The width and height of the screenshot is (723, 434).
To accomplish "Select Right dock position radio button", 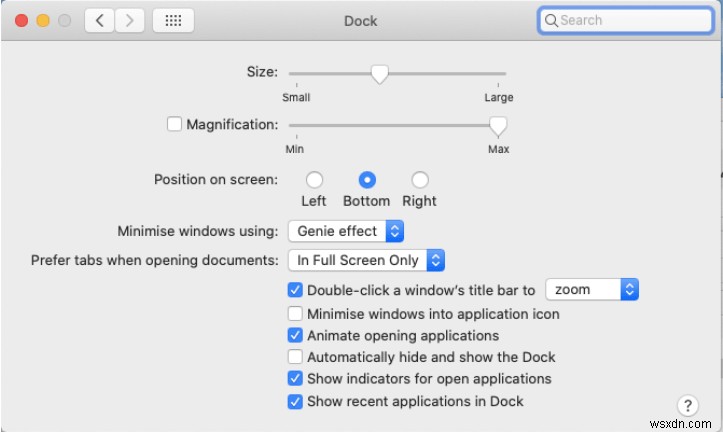I will (420, 180).
